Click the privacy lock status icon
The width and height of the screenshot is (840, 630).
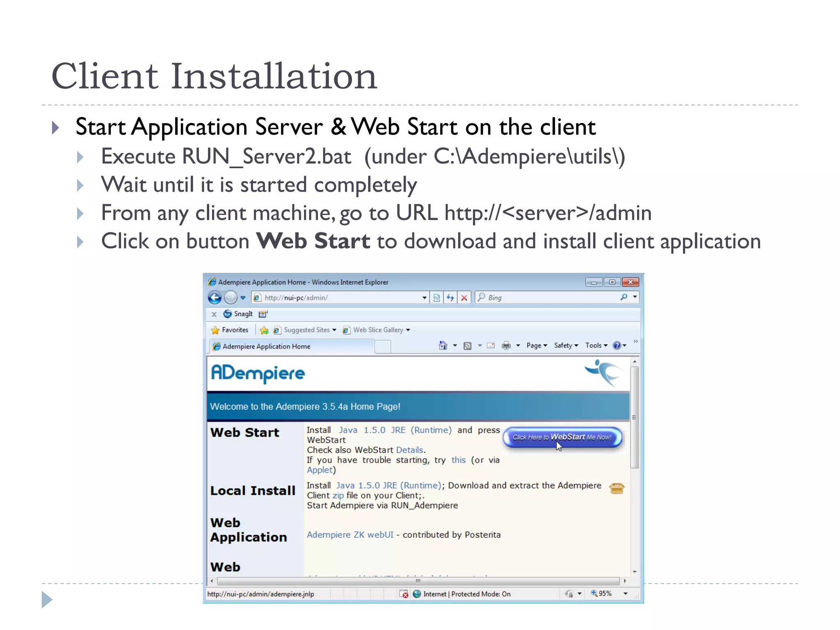[x=569, y=594]
